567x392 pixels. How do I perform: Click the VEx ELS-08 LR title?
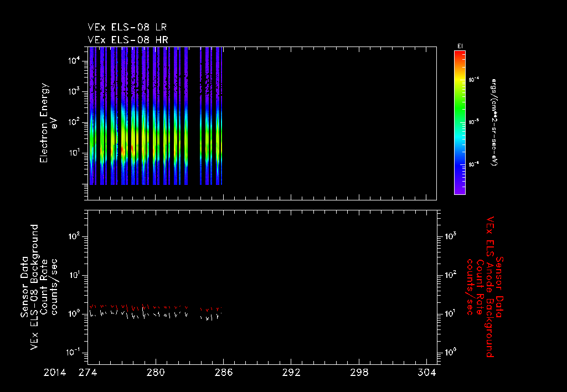[127, 27]
